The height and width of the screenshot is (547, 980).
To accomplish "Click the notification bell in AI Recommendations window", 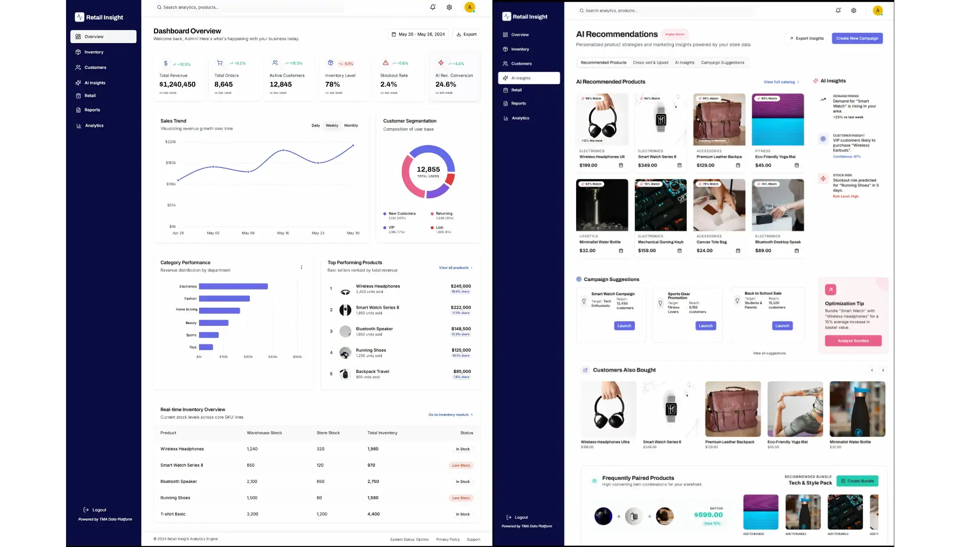I will (x=838, y=11).
